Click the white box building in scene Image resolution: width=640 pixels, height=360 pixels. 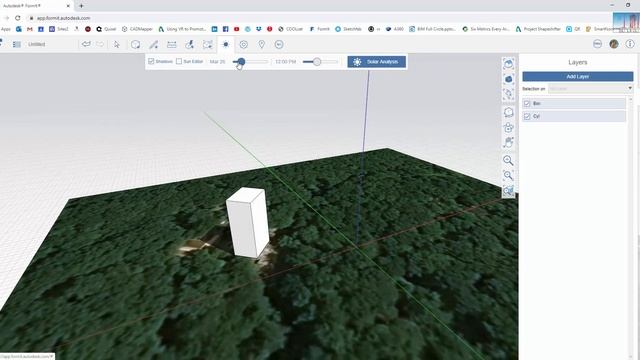tap(248, 222)
